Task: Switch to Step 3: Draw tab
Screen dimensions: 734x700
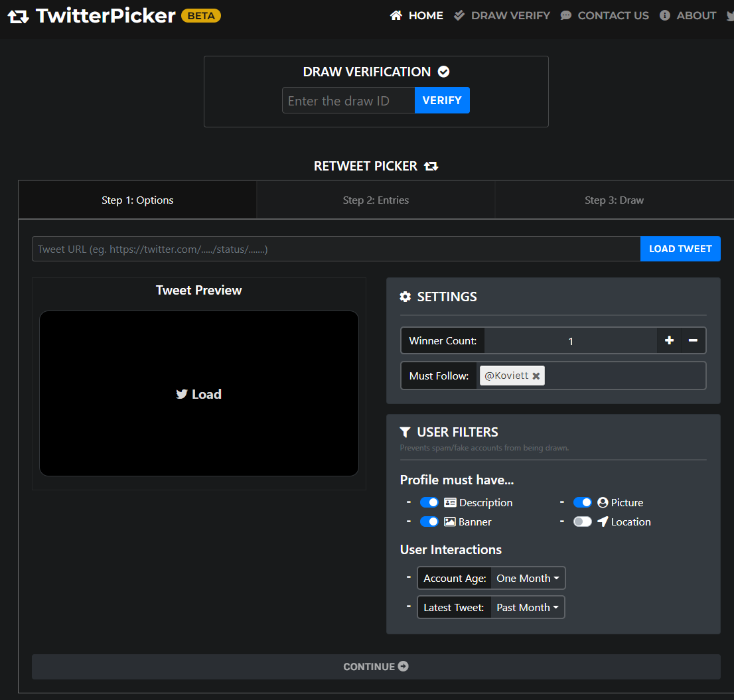Action: tap(614, 200)
